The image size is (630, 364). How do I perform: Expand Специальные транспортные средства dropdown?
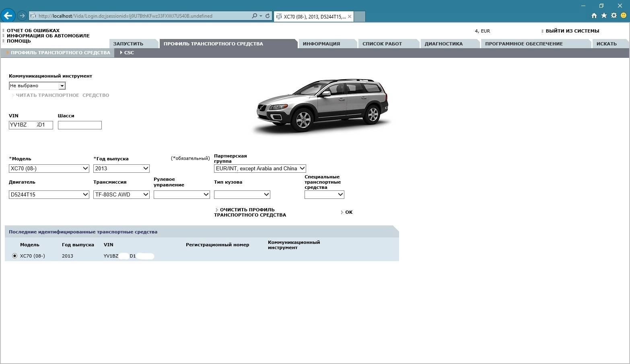[324, 194]
